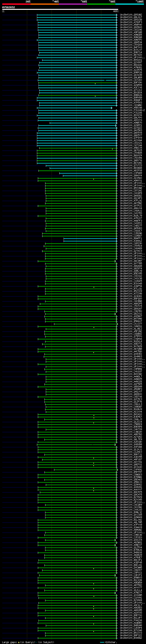Select hit label UniRef100_B2VHU9
The height and width of the screenshot is (644, 146).
131,600
